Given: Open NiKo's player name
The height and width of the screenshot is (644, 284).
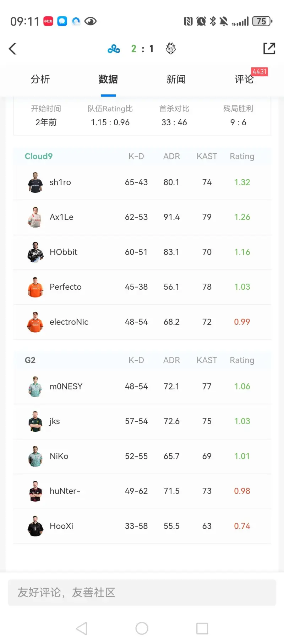Looking at the screenshot, I should 59,456.
